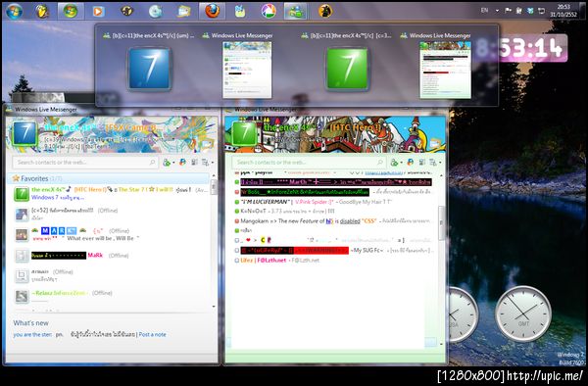588x386 pixels.
Task: Open the offline contact starting with [c=52]
Action: [x=111, y=214]
